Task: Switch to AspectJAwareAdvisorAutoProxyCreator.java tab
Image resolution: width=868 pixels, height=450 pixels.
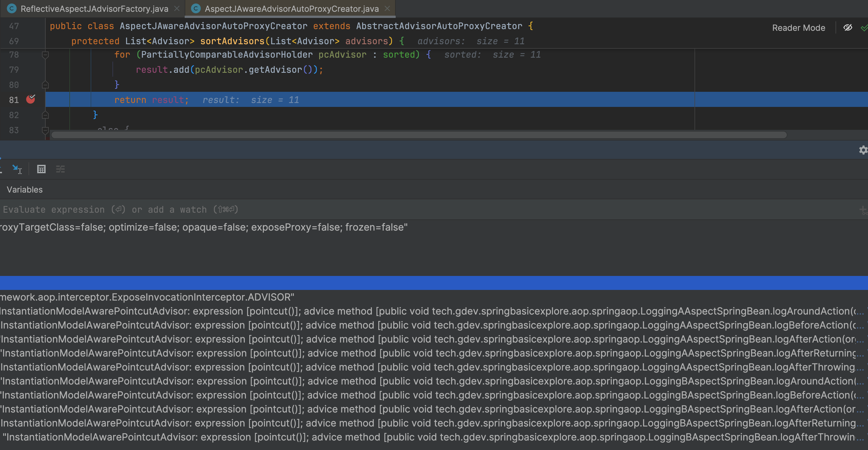Action: point(292,9)
